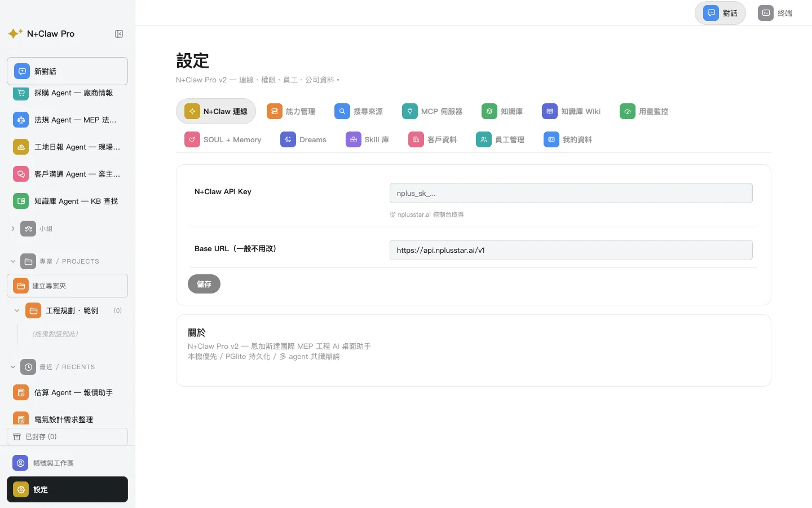812x508 pixels.
Task: Open the 知識庫 Agent book icon
Action: pyautogui.click(x=21, y=201)
